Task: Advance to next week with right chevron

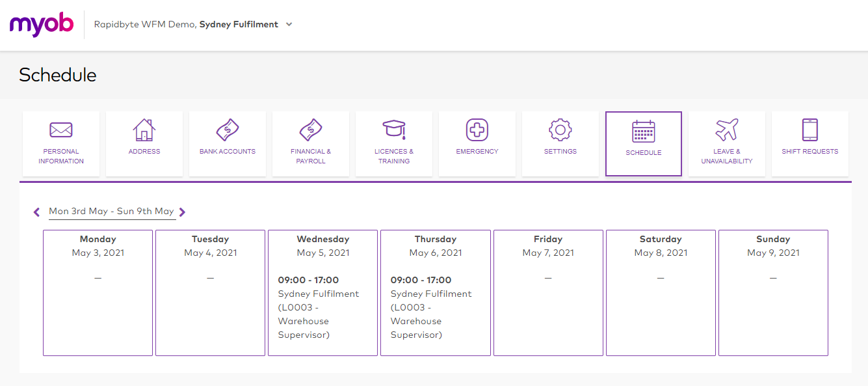Action: click(182, 212)
